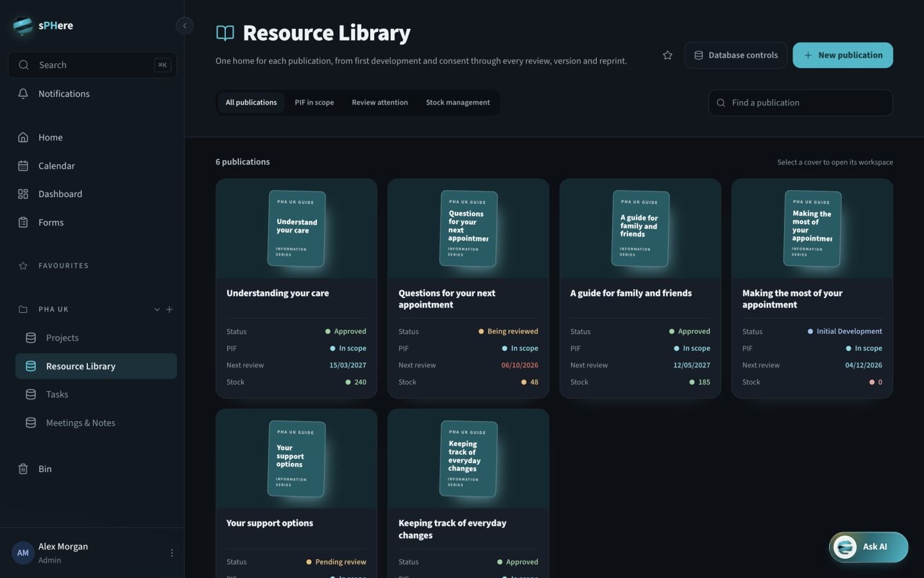Click the Pending review status

pyautogui.click(x=336, y=562)
